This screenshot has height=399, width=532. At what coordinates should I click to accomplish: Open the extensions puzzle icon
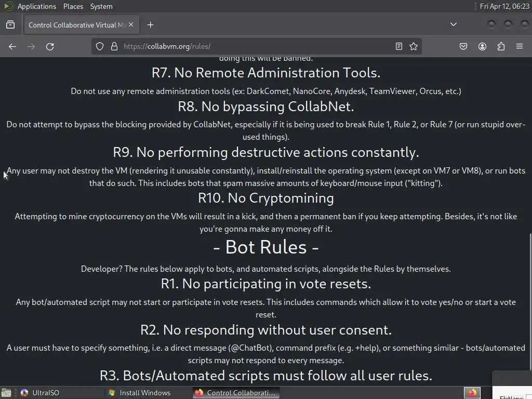click(x=501, y=46)
